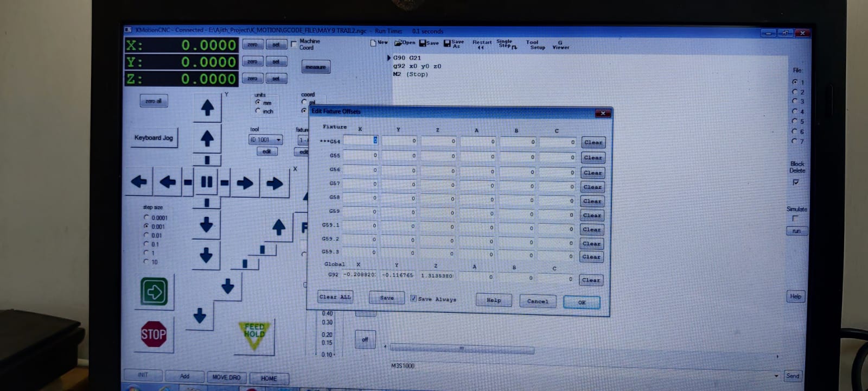Click the red STOP octagon icon
This screenshot has height=391, width=868.
click(154, 334)
